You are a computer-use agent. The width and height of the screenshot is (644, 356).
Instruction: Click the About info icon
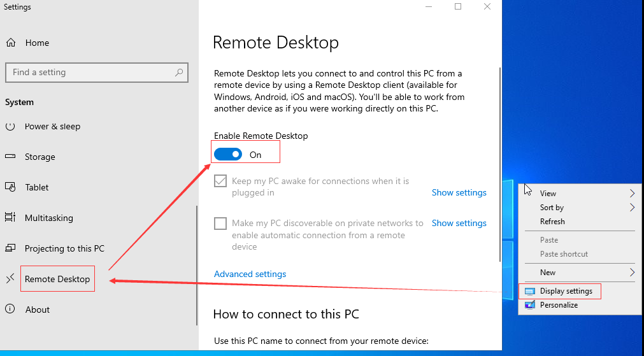pos(10,309)
